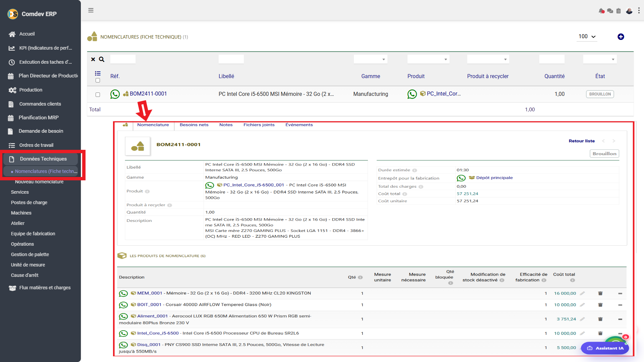Viewport: 644px width, 362px height.
Task: Switch to the Nomenclature tab
Action: coord(153,125)
